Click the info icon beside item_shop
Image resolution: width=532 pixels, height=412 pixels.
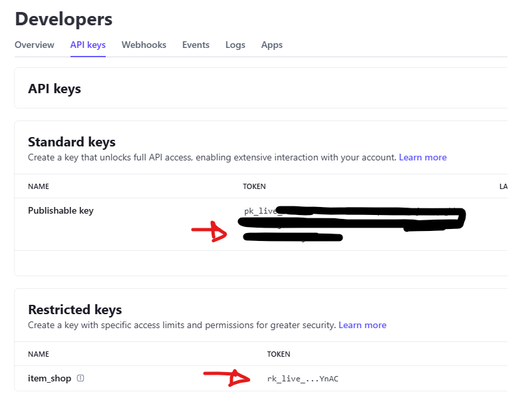tap(80, 379)
